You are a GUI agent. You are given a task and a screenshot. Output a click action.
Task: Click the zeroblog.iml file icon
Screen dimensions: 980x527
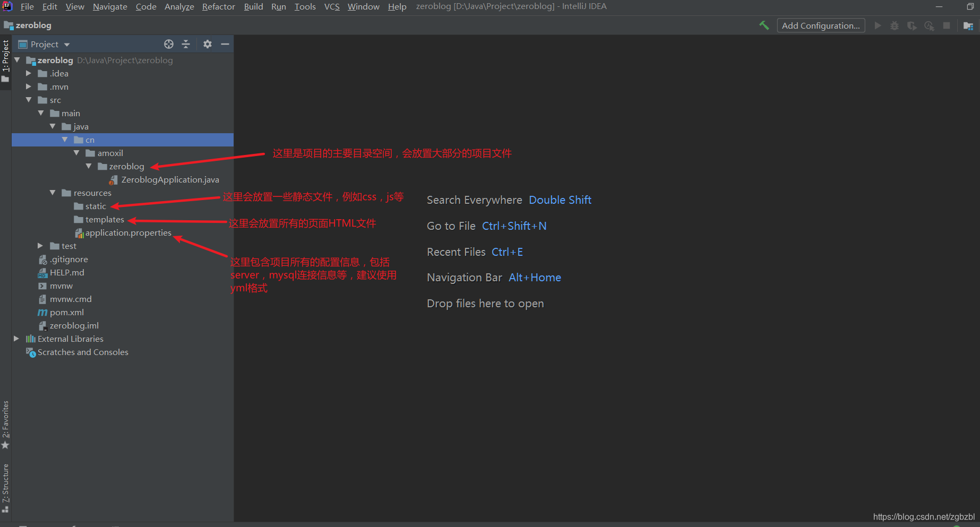(42, 326)
